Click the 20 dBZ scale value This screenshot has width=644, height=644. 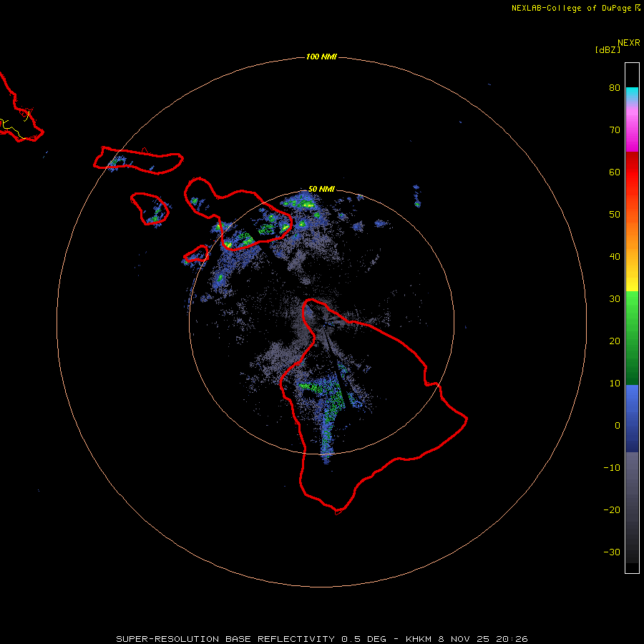(x=615, y=341)
